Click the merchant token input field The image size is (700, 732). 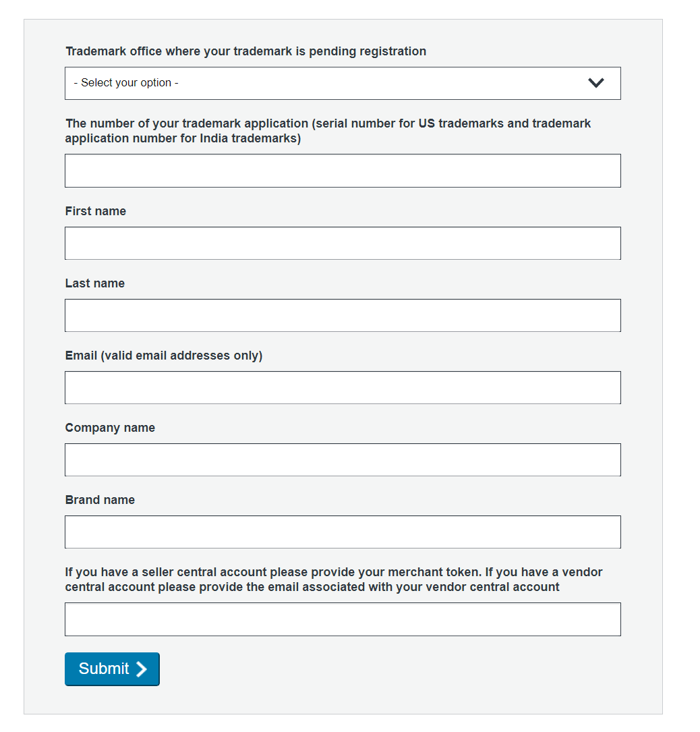(x=343, y=619)
